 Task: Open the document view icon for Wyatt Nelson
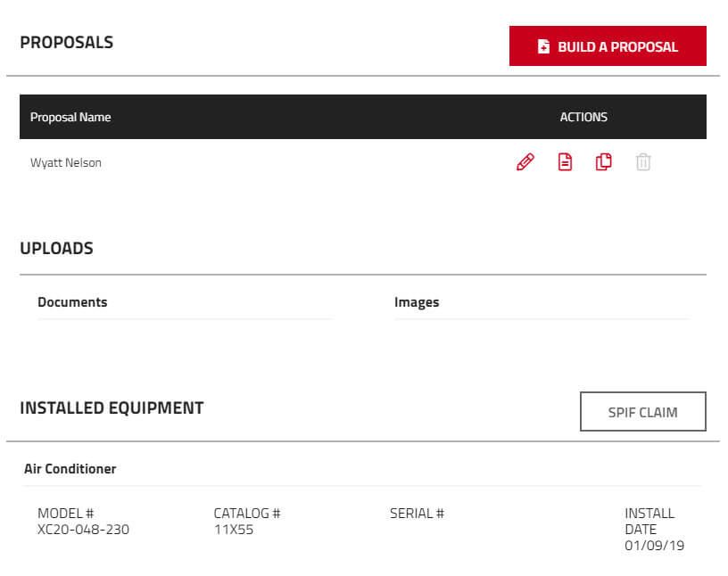pyautogui.click(x=565, y=162)
